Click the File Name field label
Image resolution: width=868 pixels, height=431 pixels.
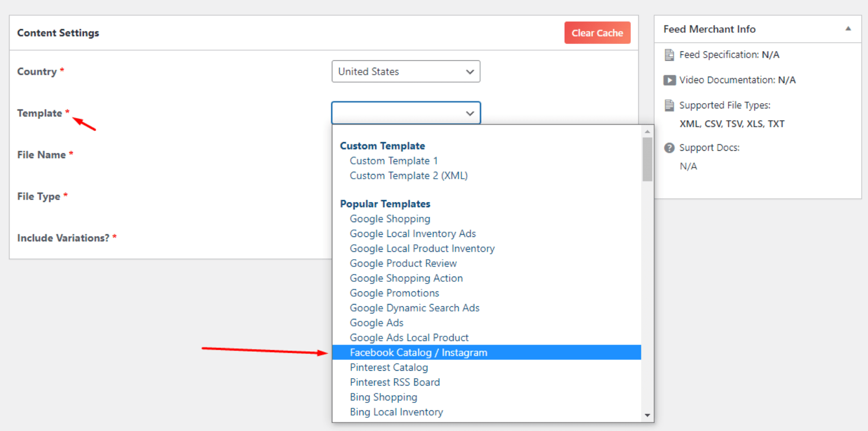click(41, 155)
